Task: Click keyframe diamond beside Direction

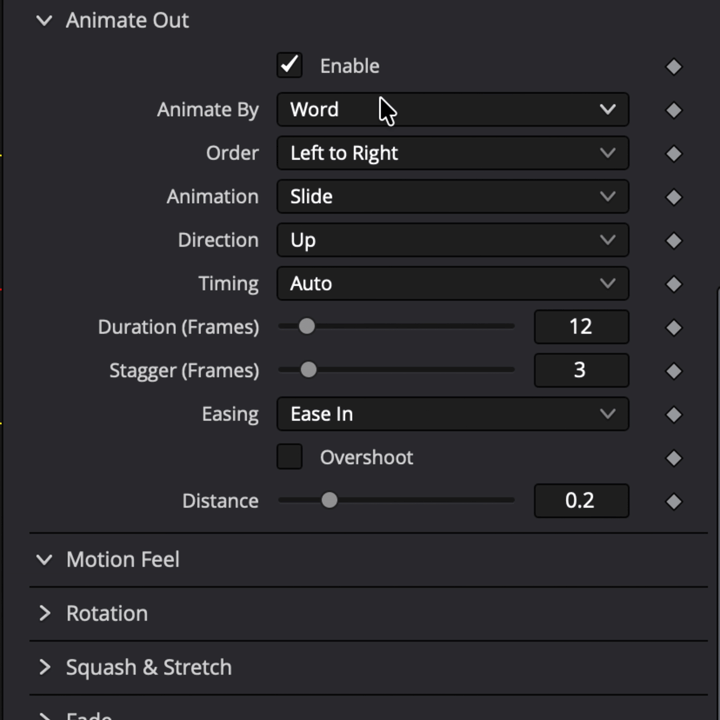Action: 674,241
